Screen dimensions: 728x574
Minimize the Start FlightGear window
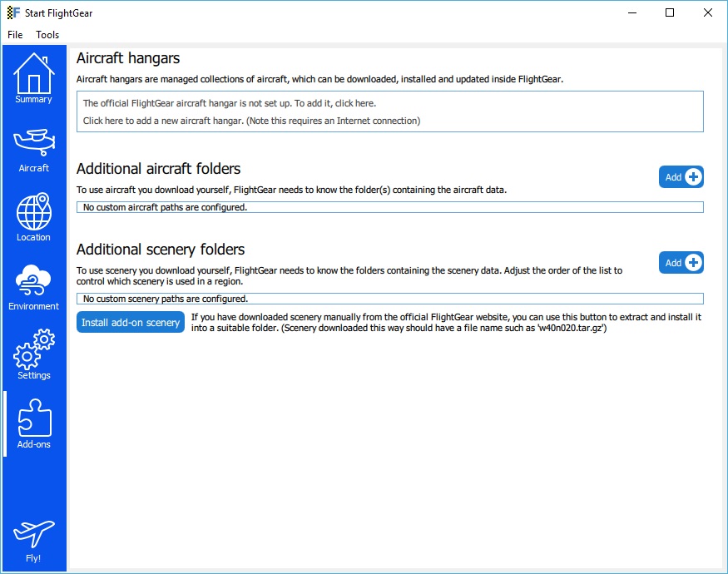click(631, 12)
